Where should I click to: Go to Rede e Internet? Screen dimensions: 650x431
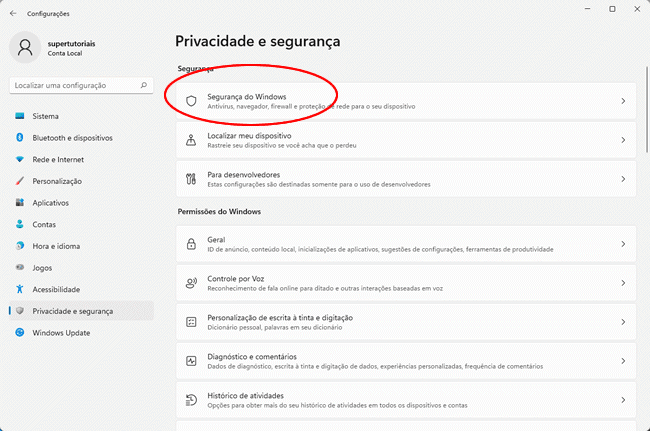click(x=81, y=159)
